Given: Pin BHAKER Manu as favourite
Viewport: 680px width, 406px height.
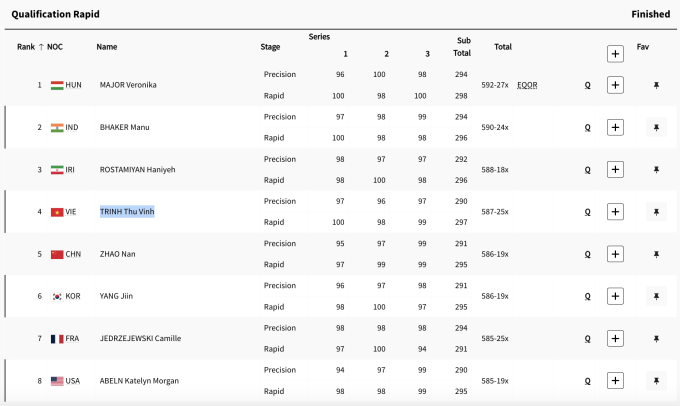Looking at the screenshot, I should (655, 128).
